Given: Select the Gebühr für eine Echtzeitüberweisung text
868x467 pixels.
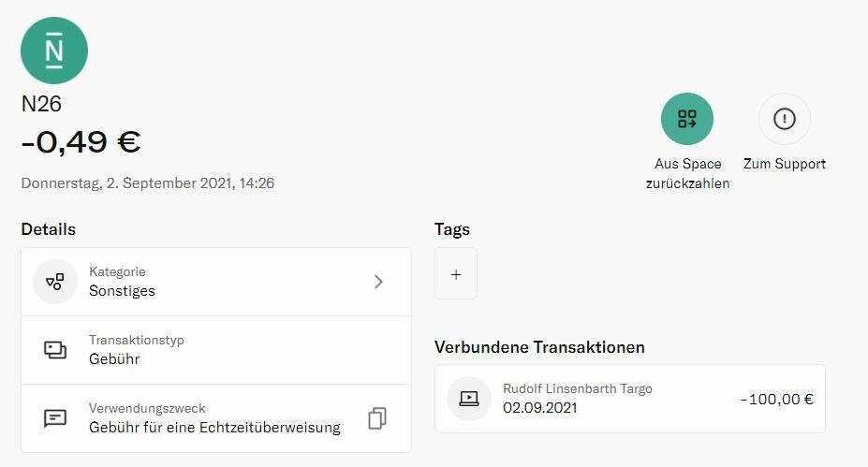Looking at the screenshot, I should pyautogui.click(x=214, y=428).
